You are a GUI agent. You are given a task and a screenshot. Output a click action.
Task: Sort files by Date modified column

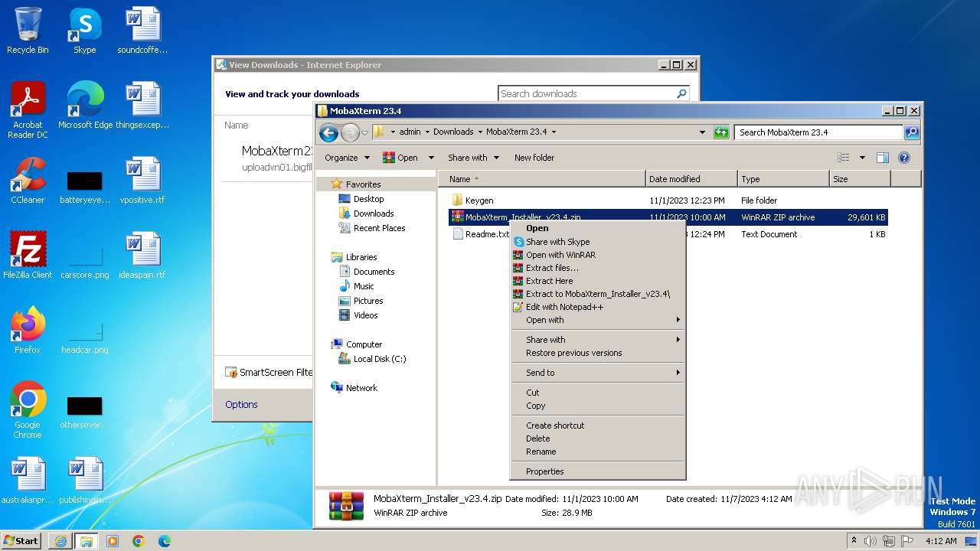pyautogui.click(x=692, y=179)
